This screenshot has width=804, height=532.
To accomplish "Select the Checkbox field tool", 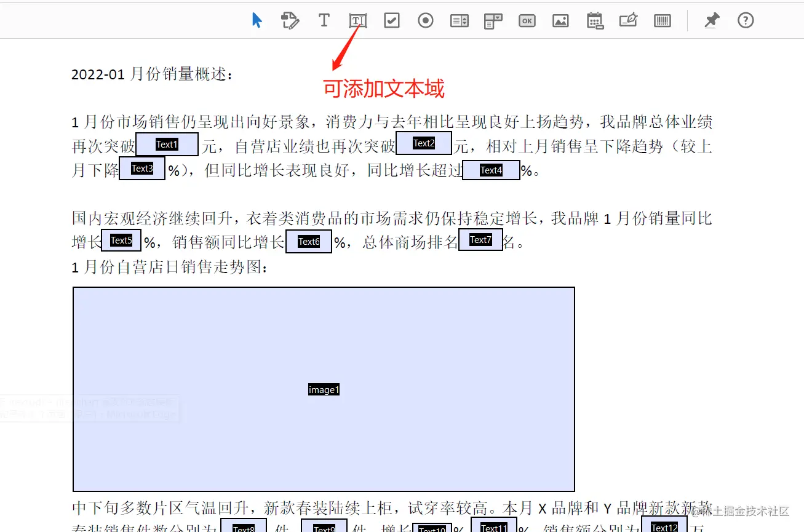I will [x=391, y=20].
